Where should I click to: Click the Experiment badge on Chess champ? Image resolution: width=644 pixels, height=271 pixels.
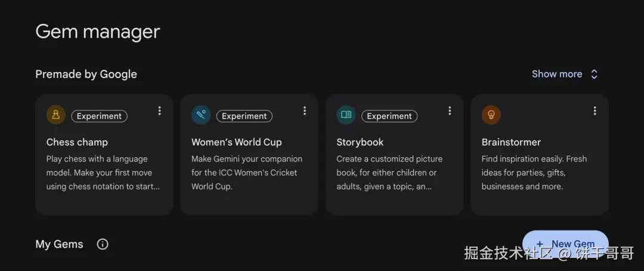[x=100, y=116]
